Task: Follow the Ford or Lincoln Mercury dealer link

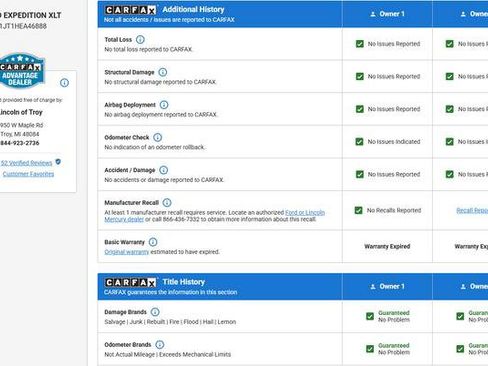Action: pos(305,213)
